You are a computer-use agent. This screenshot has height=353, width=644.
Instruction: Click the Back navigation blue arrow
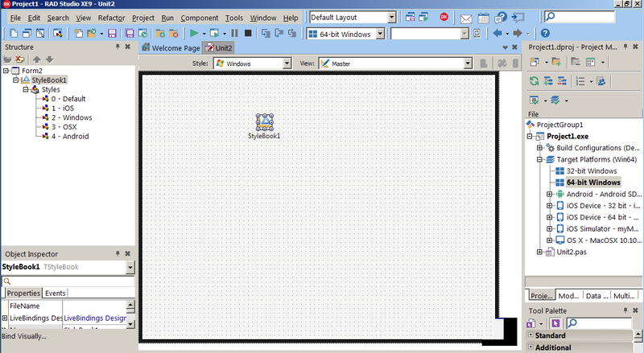coord(497,33)
